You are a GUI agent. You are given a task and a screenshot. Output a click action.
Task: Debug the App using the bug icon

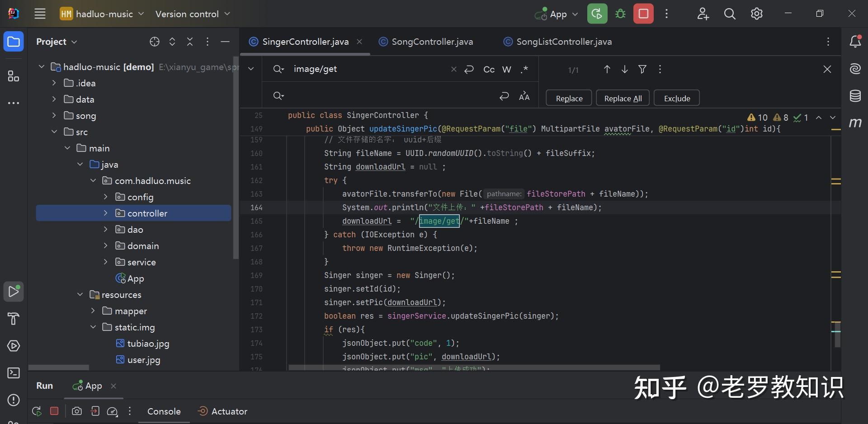point(620,14)
